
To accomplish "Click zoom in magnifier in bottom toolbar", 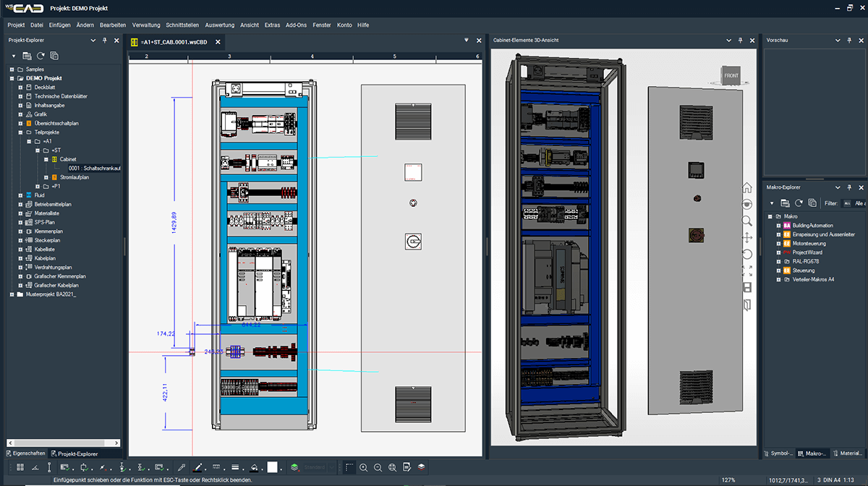I will tap(364, 468).
